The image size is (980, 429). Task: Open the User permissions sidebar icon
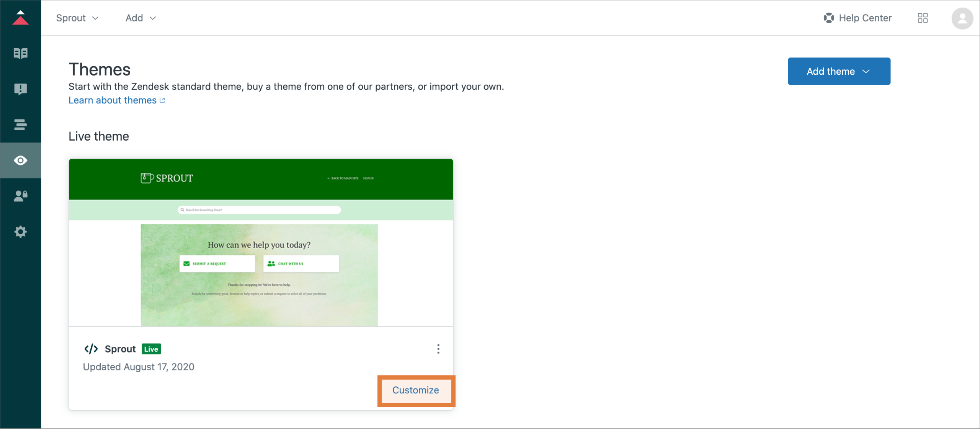(20, 196)
